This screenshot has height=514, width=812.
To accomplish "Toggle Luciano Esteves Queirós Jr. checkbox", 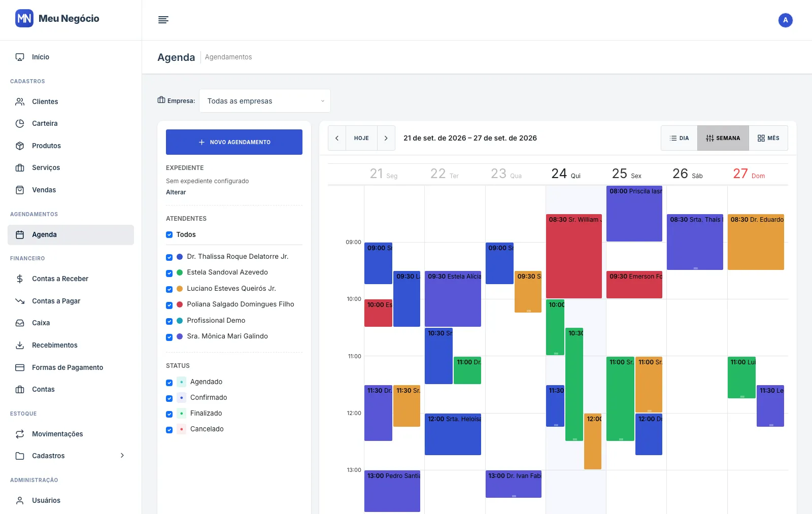I will click(x=169, y=289).
